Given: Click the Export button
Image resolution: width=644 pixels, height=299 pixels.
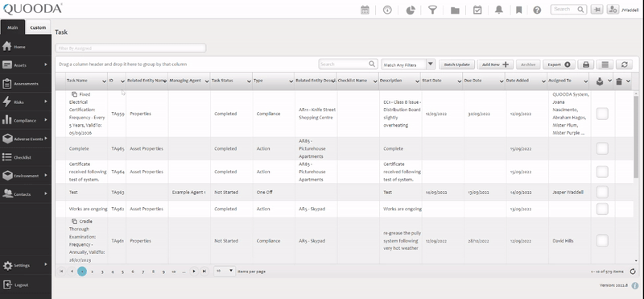Looking at the screenshot, I should (559, 64).
